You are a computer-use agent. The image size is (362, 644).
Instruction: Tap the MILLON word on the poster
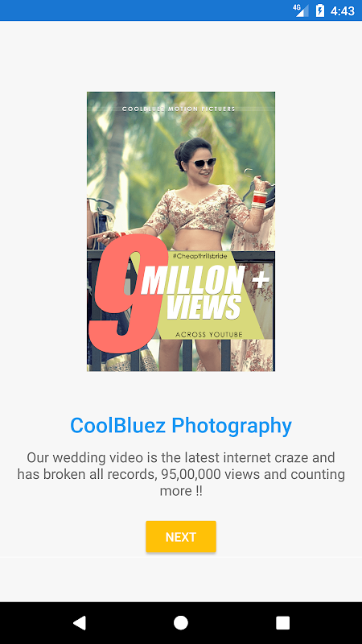pos(193,279)
